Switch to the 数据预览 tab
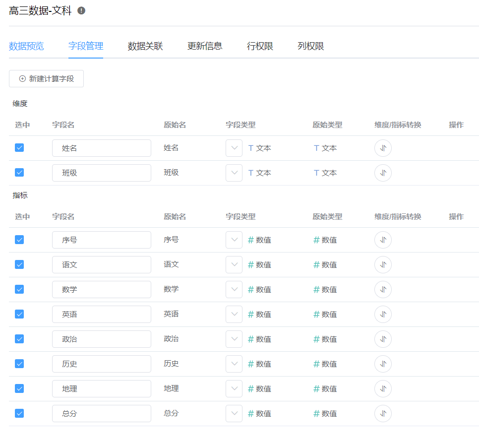This screenshot has width=479, height=448. (26, 46)
